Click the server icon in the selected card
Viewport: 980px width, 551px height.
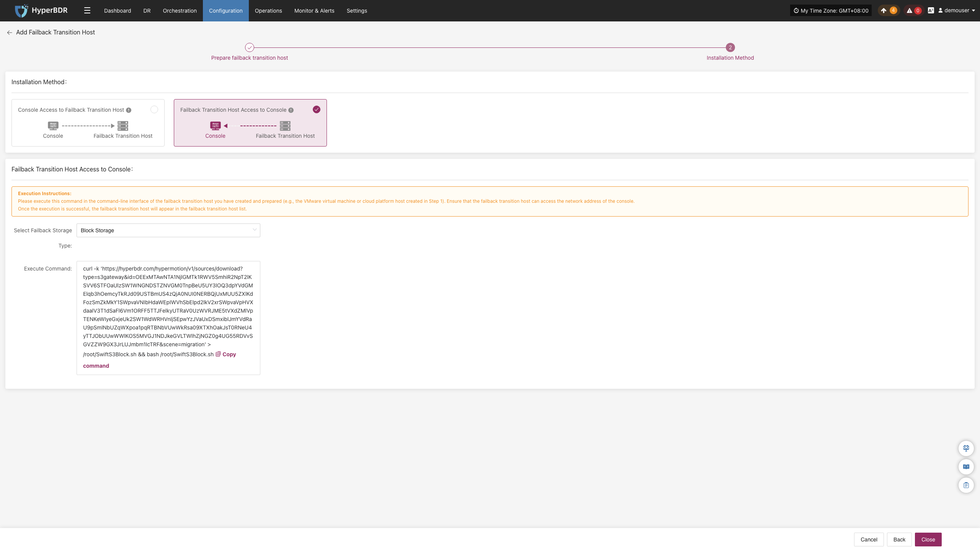click(x=285, y=126)
